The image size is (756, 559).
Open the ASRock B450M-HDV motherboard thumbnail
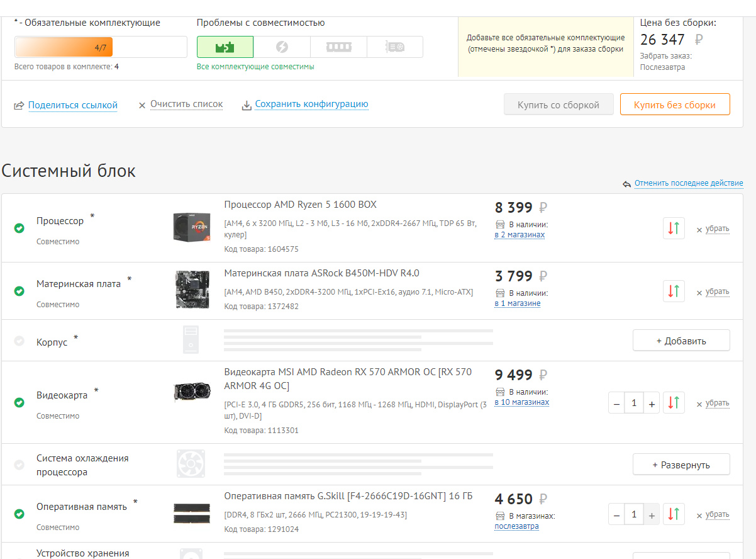click(192, 290)
